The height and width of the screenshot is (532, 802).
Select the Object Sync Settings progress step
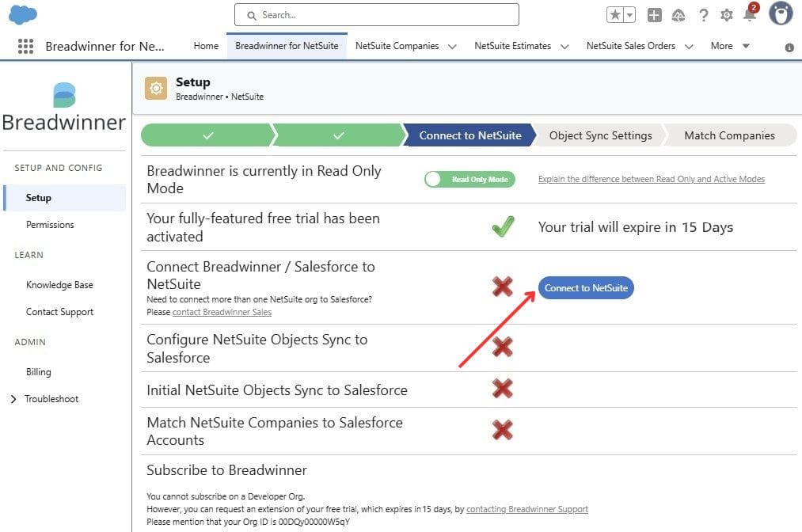[600, 135]
